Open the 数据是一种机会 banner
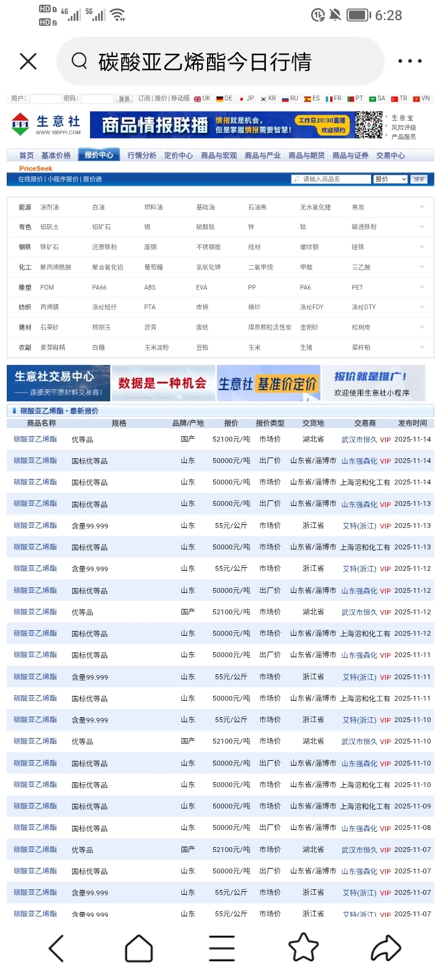441x980 pixels. [163, 383]
